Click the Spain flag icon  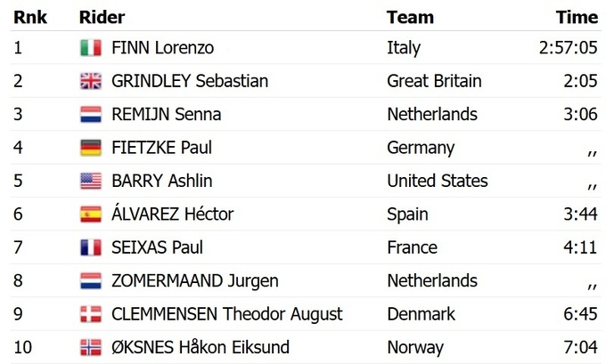point(91,214)
